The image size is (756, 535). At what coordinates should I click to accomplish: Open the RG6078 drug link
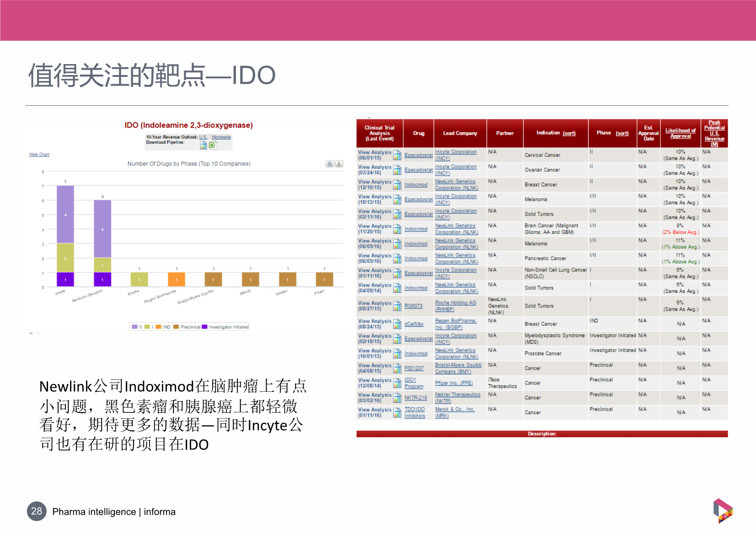[413, 306]
